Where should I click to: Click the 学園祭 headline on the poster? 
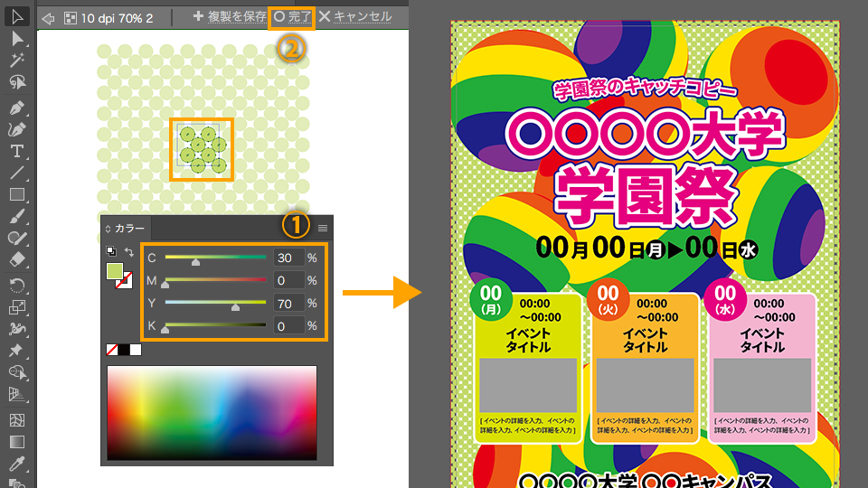[646, 196]
